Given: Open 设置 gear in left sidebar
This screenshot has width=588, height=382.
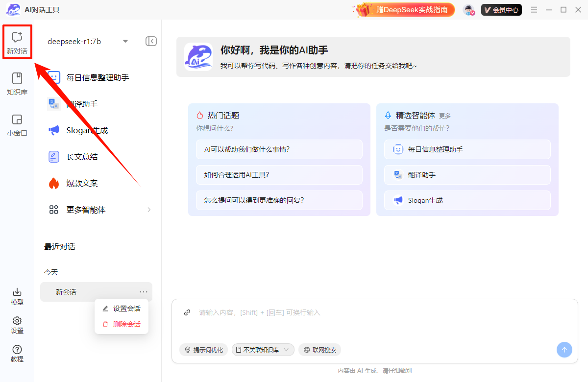Looking at the screenshot, I should tap(17, 325).
